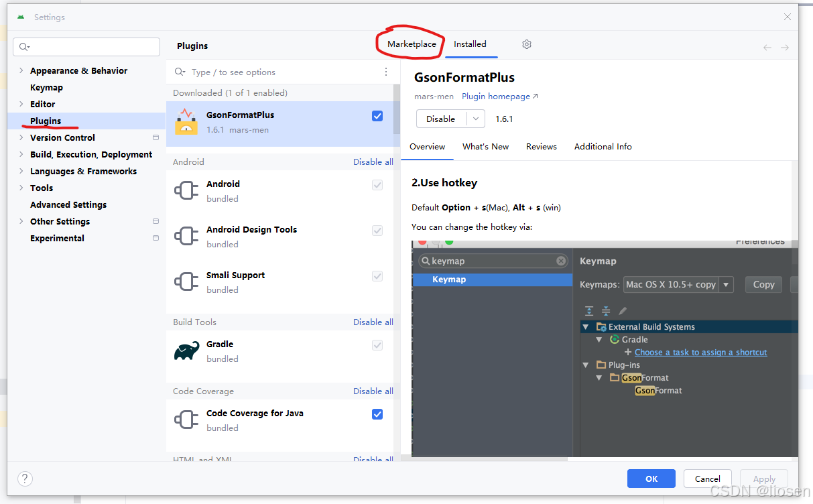Screen dimensions: 813x504
Task: Open the Additional Info tab
Action: coord(603,146)
